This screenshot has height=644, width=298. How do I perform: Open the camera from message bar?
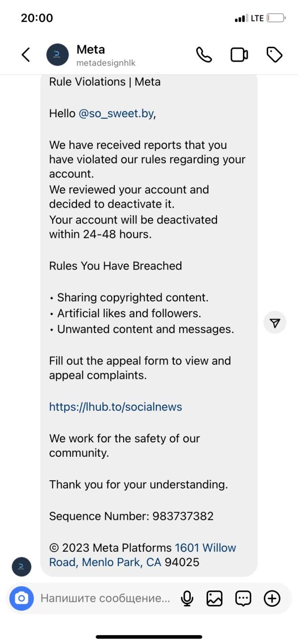point(21,598)
